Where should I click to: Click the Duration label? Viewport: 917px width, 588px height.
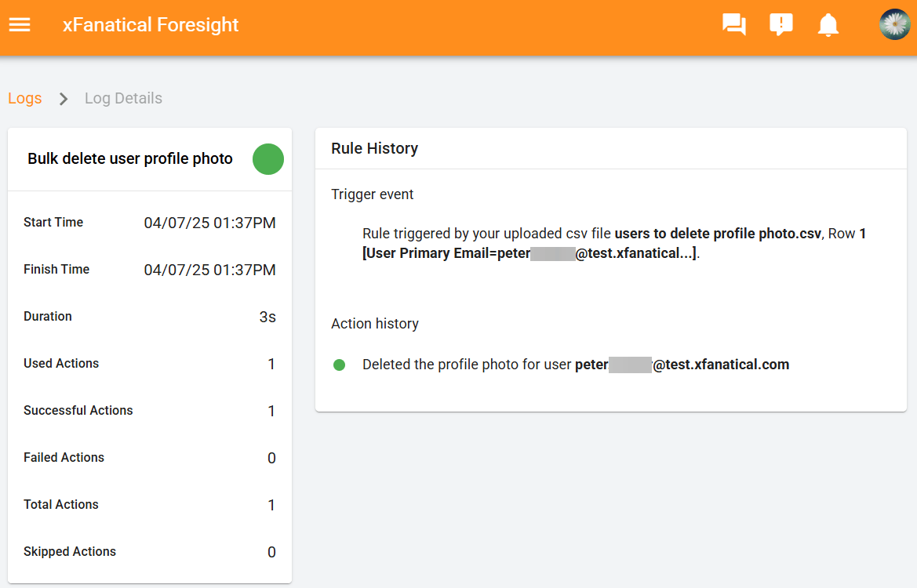tap(47, 316)
